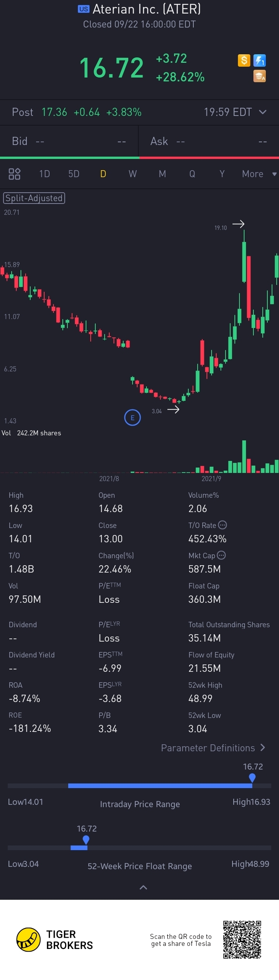Tap the blue lightning bolt icon
Screen dimensions: 279x980
tap(260, 60)
